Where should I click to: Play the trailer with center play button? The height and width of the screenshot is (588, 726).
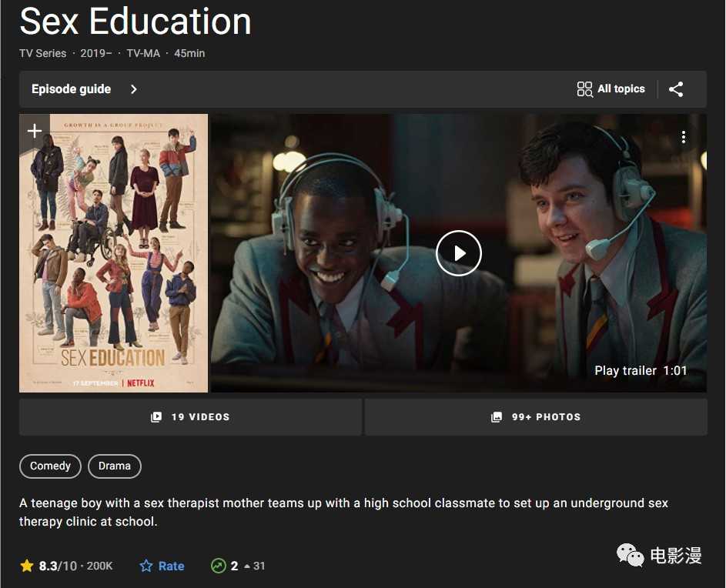point(458,253)
